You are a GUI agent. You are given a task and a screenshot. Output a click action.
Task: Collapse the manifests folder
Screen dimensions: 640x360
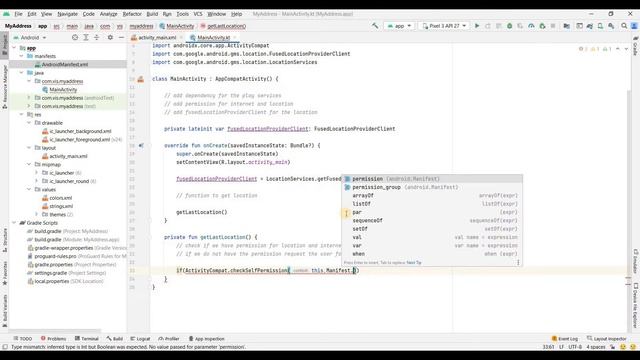(22, 56)
